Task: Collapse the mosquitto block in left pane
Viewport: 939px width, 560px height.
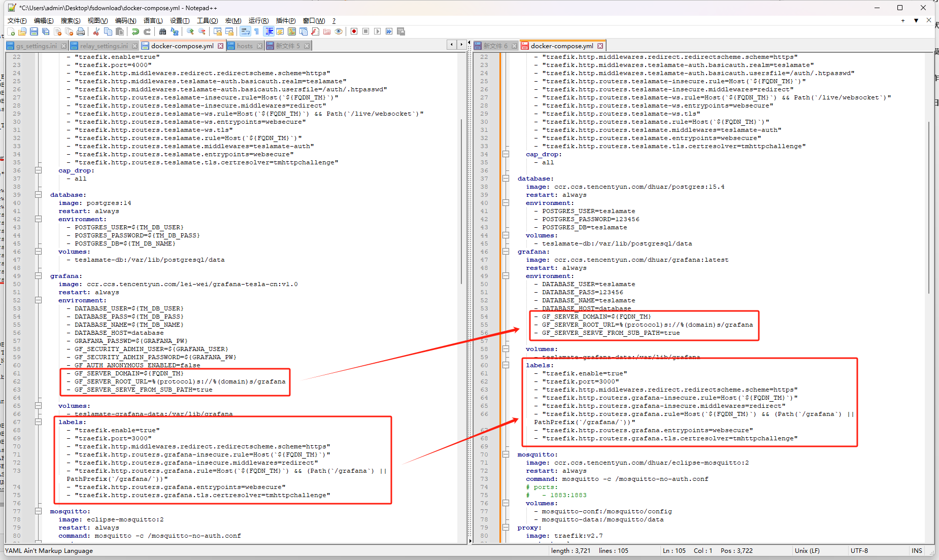Action: (x=39, y=511)
